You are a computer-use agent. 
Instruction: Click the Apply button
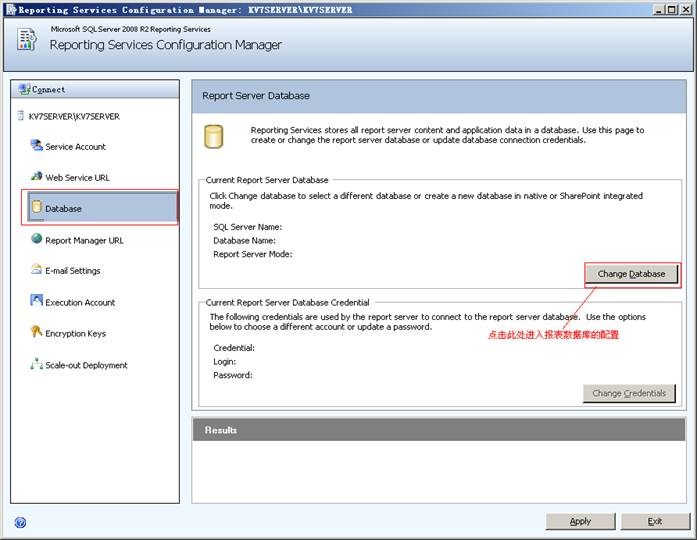(x=580, y=521)
